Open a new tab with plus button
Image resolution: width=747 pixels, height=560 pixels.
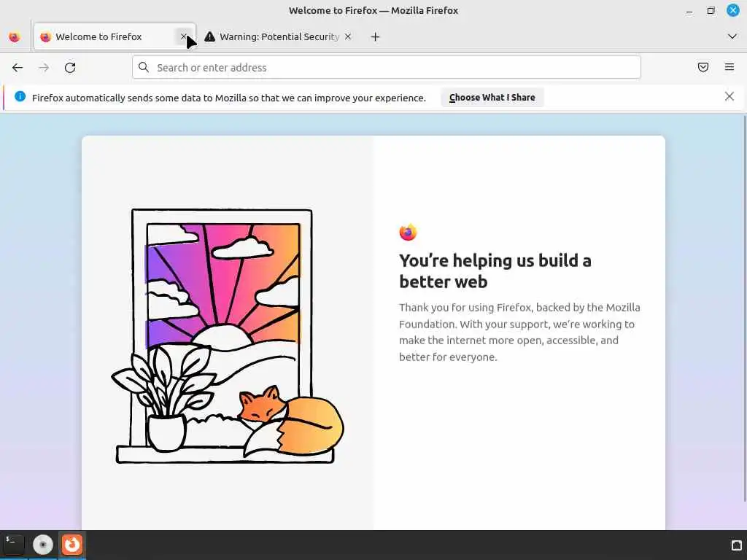pyautogui.click(x=376, y=36)
